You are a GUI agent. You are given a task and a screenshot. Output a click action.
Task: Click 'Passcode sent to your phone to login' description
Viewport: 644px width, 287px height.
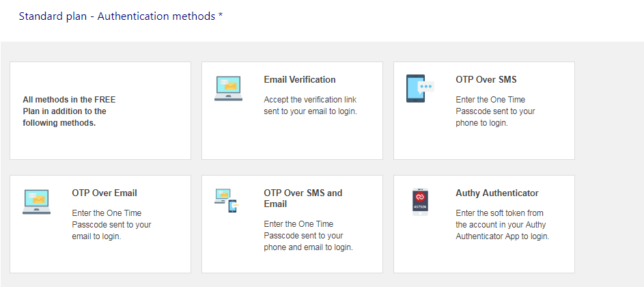coord(495,111)
